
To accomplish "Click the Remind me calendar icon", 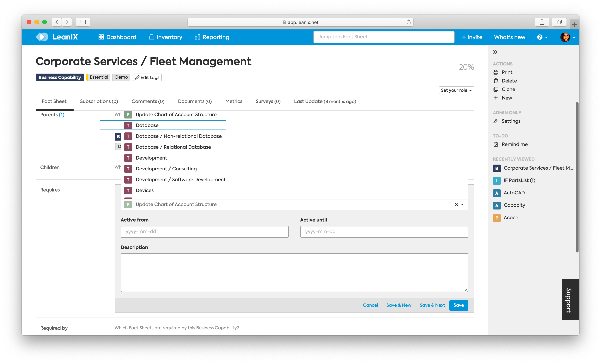I will pyautogui.click(x=496, y=144).
